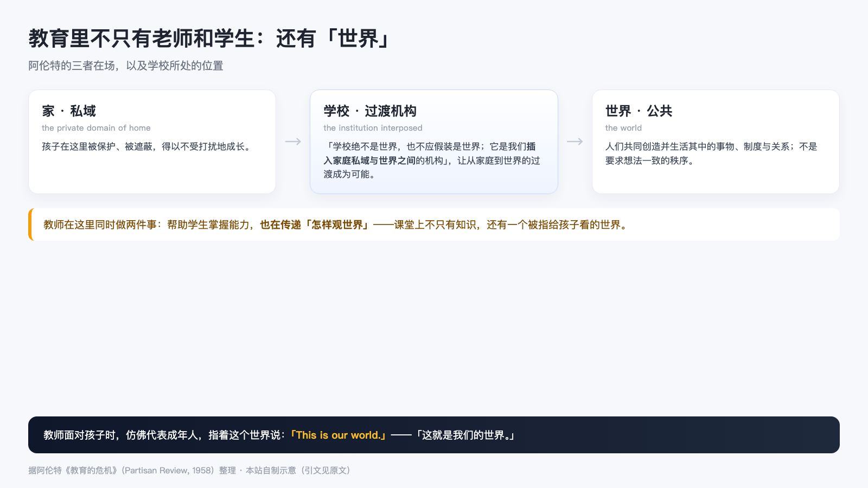Image resolution: width=868 pixels, height=488 pixels.
Task: Click the footer source 据阿伦特《教育的危机》
Action: pos(189,470)
